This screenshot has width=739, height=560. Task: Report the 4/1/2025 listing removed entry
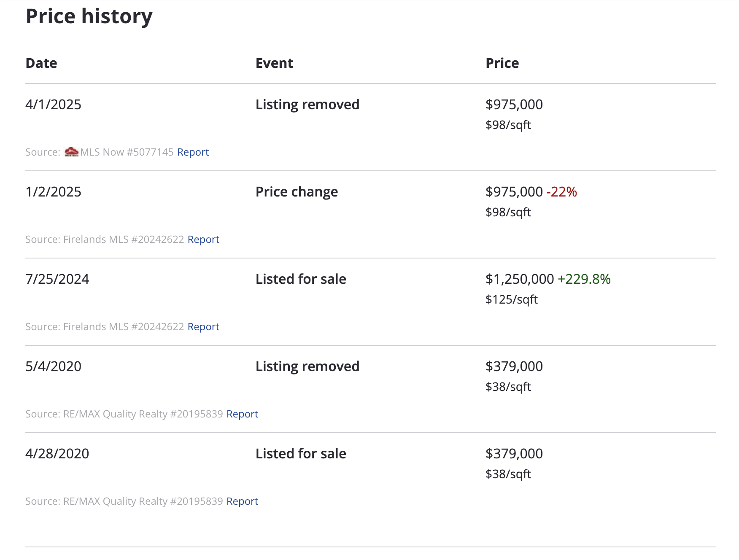point(193,152)
